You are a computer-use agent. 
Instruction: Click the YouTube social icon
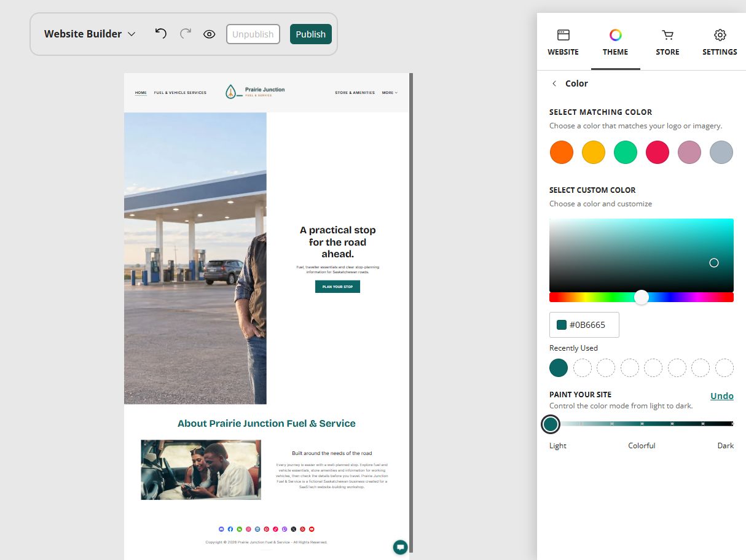(x=312, y=529)
